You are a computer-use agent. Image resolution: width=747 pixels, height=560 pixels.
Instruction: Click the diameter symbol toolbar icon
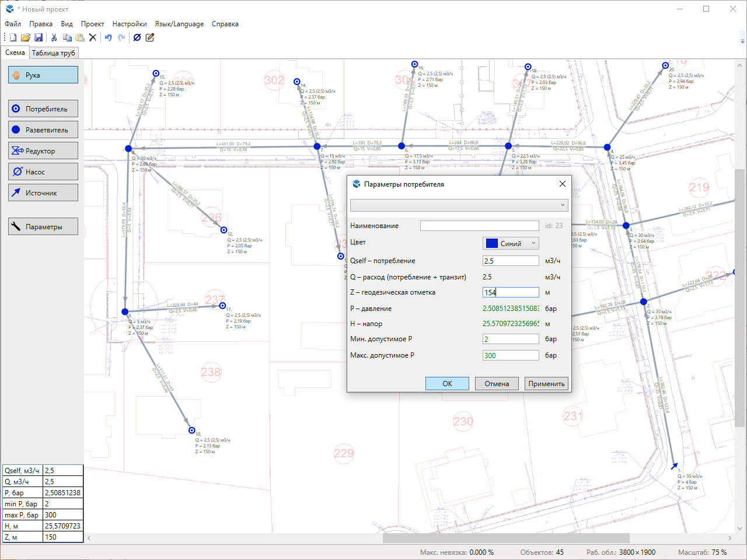click(x=137, y=37)
